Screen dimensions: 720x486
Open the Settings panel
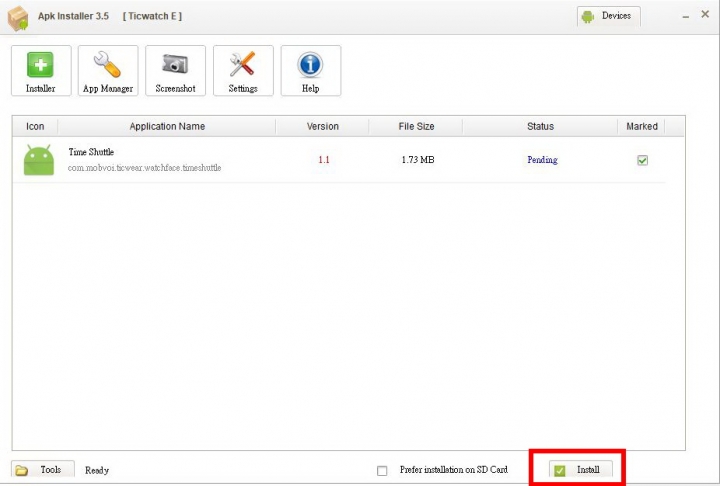243,71
